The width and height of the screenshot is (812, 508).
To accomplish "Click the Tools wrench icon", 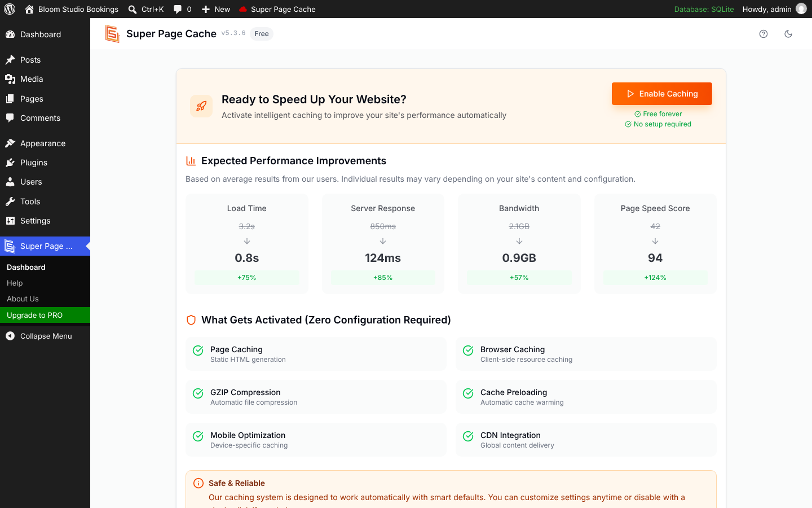I will [10, 202].
